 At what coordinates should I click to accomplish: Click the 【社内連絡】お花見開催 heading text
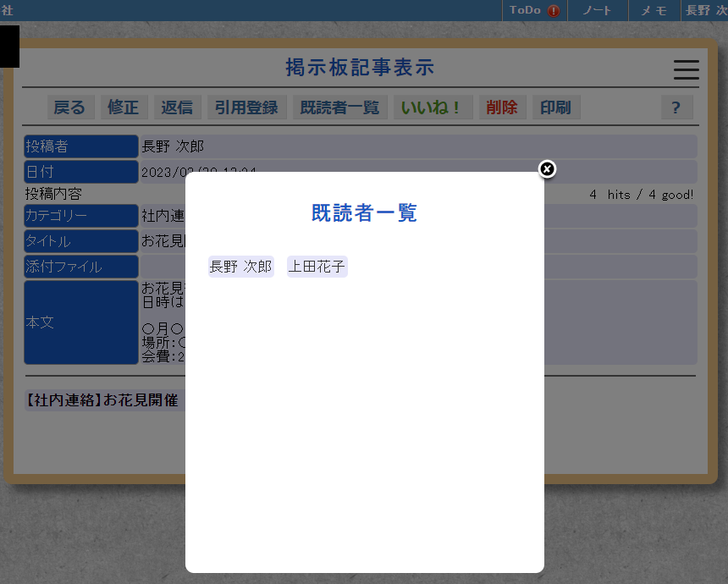pos(103,400)
